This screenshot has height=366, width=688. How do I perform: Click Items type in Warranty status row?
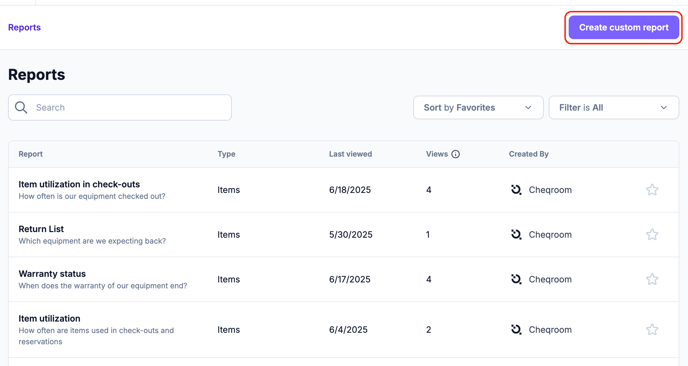(229, 280)
